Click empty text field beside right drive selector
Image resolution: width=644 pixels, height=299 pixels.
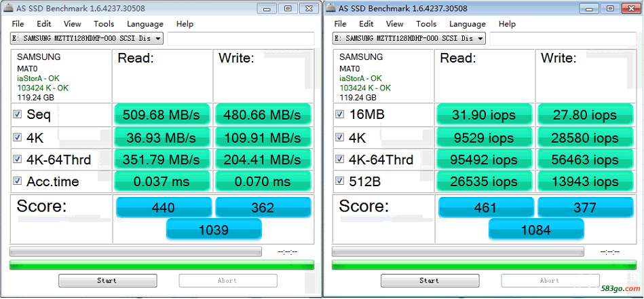click(x=563, y=39)
